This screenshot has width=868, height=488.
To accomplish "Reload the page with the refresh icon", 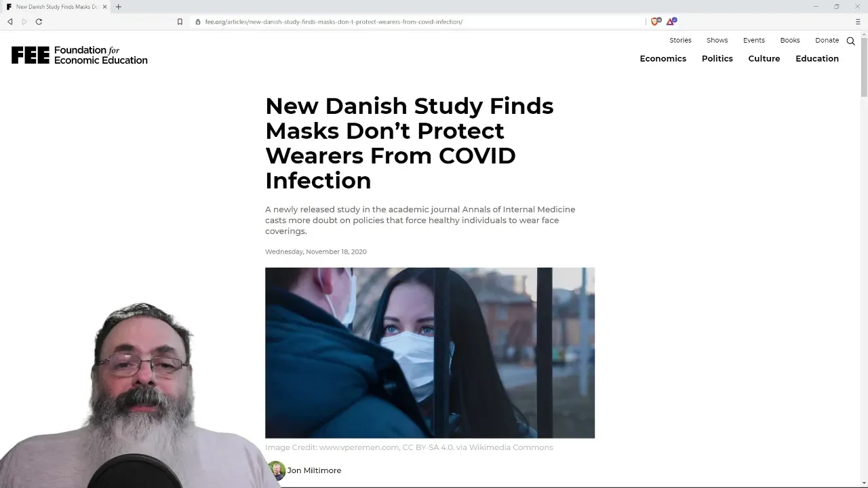I will pos(39,22).
